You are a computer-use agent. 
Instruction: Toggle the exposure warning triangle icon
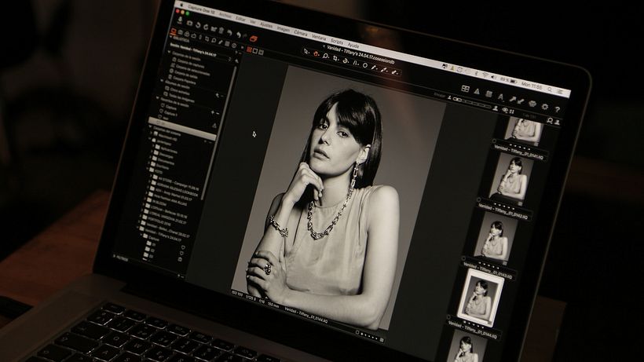tap(477, 91)
